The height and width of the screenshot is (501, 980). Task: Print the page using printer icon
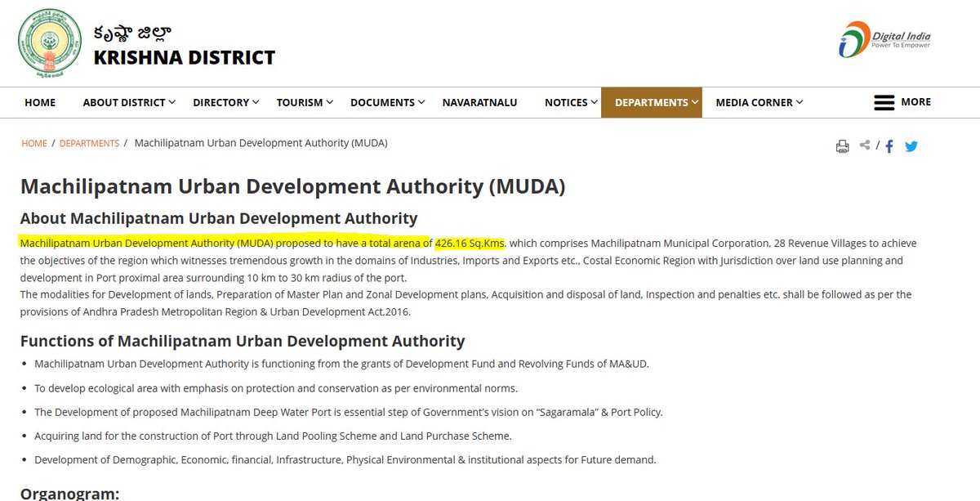pos(842,146)
